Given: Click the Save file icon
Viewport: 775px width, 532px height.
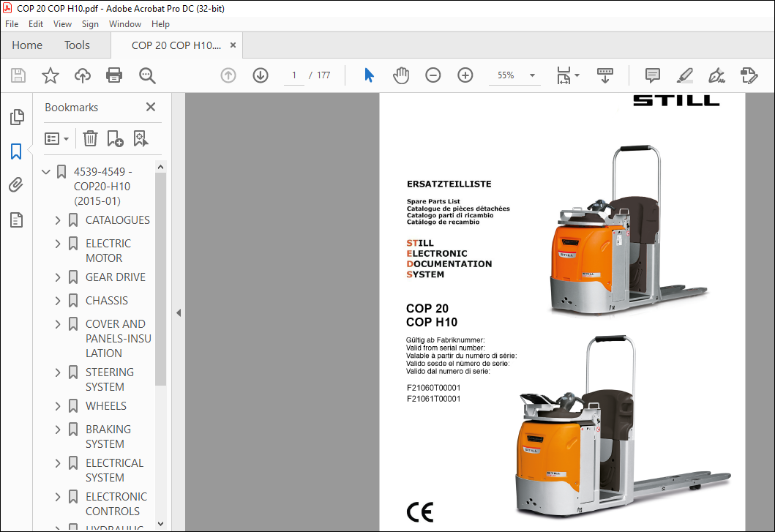Looking at the screenshot, I should (x=18, y=75).
